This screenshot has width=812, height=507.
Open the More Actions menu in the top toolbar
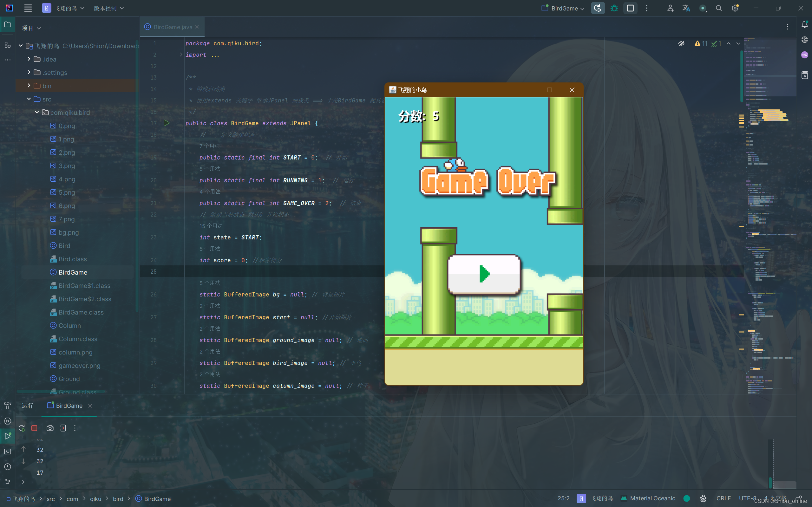647,8
